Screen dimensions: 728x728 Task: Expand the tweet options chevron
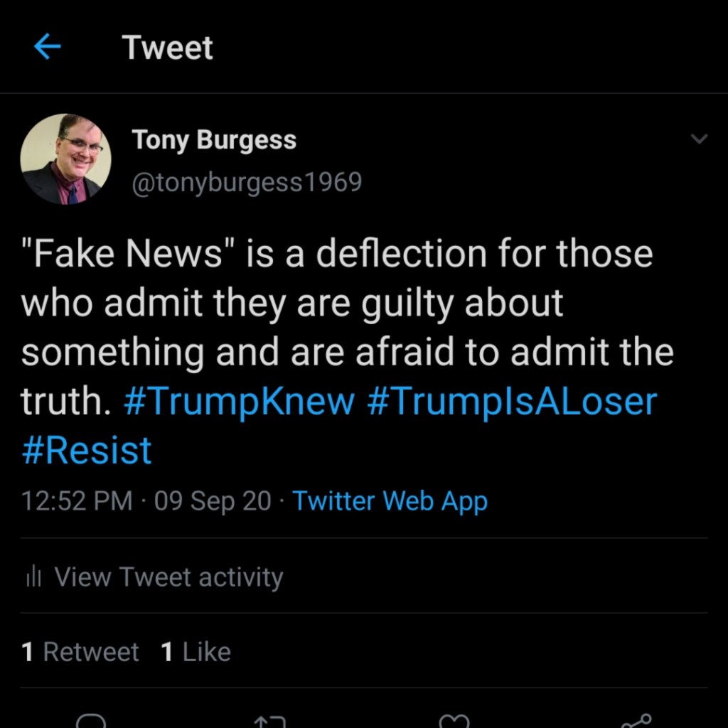coord(700,139)
